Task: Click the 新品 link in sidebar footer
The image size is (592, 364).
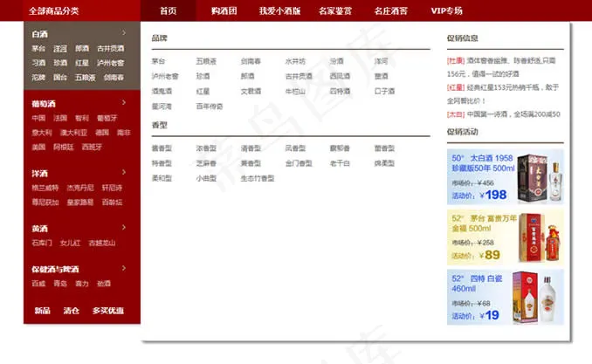Action: click(x=42, y=311)
